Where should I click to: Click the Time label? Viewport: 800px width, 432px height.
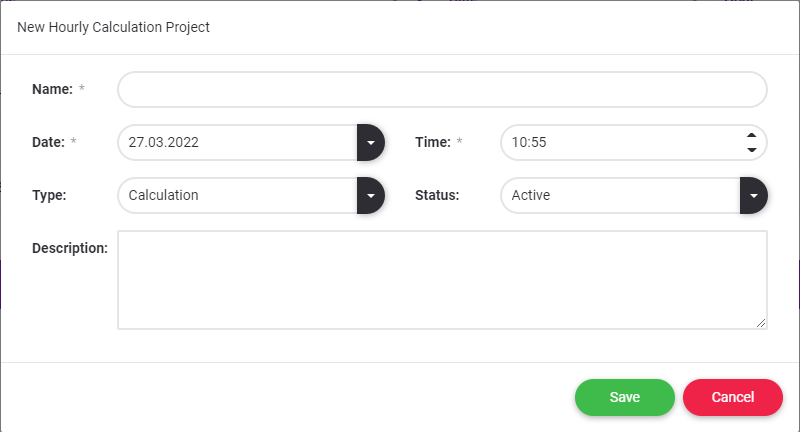coord(433,142)
